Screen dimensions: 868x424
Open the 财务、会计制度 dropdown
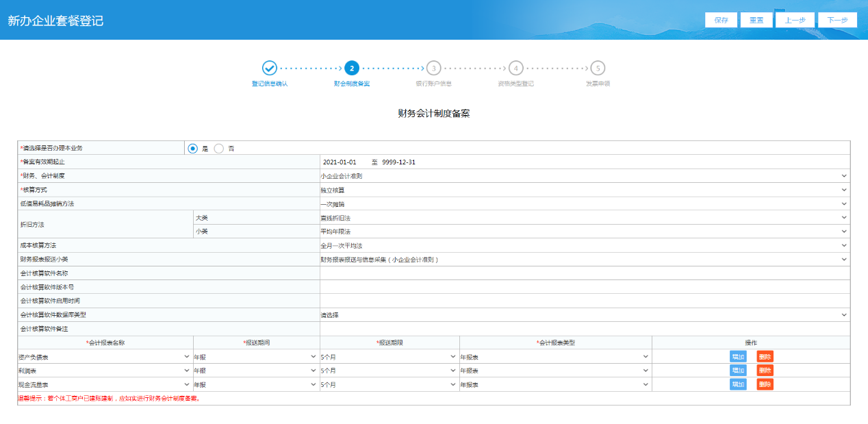click(584, 176)
